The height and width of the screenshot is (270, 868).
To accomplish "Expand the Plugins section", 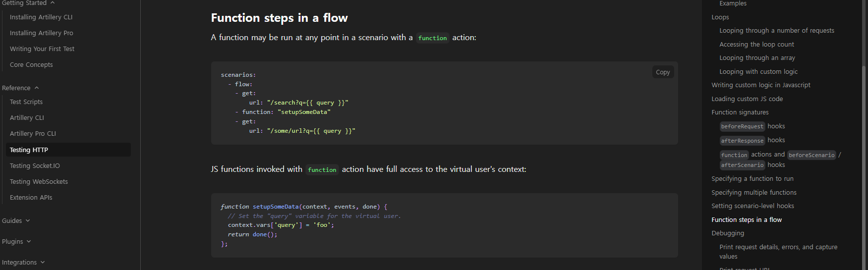I will pos(16,241).
